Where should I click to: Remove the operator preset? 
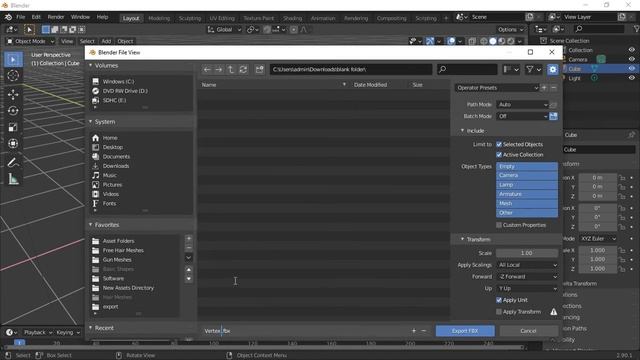(x=553, y=88)
